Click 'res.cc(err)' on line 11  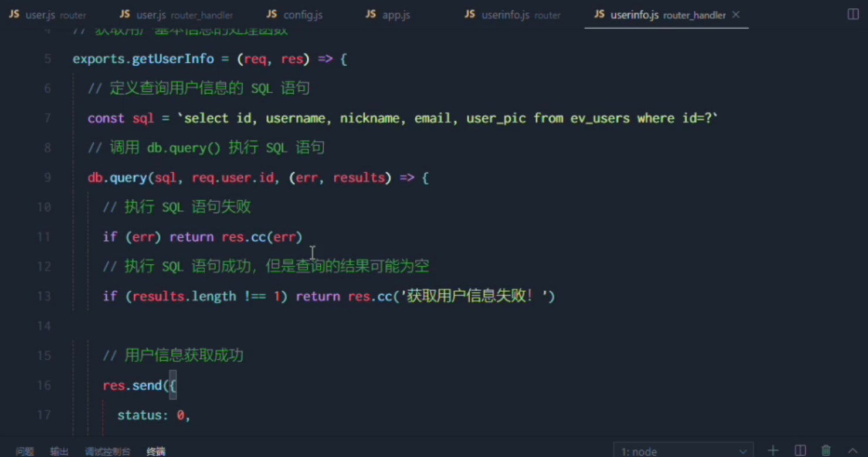[x=262, y=237]
